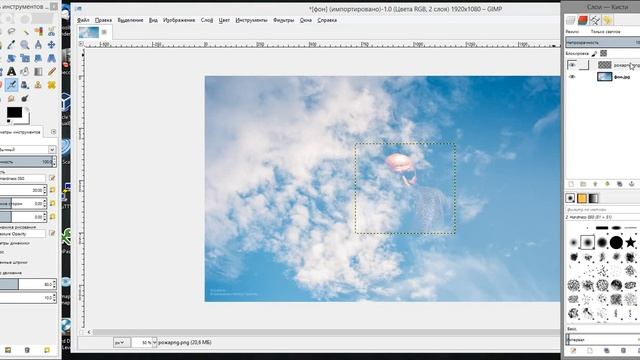This screenshot has height=360, width=640.
Task: Switch to the Layers tab icon
Action: (x=571, y=20)
